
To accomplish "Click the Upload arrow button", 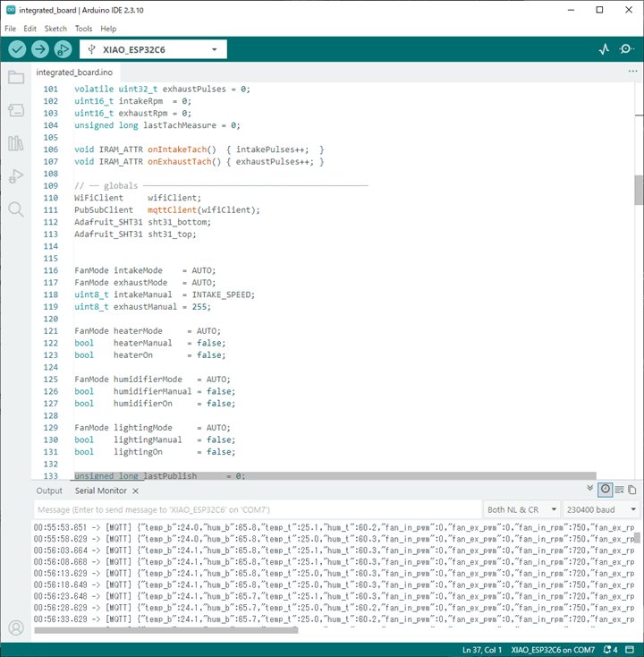I will (x=39, y=49).
